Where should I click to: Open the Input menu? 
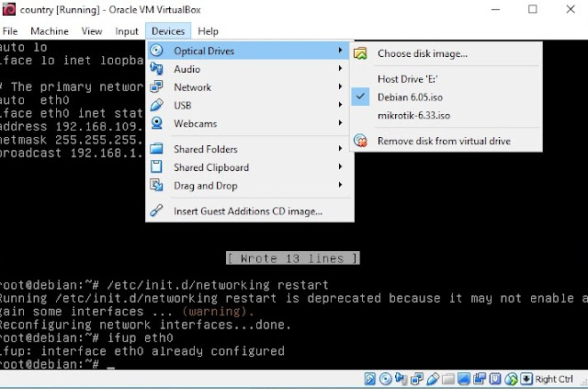pos(127,31)
